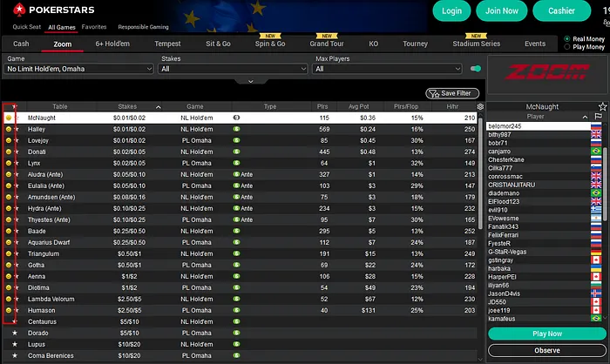This screenshot has width=610, height=364.
Task: Click the Observe button
Action: coord(547,350)
